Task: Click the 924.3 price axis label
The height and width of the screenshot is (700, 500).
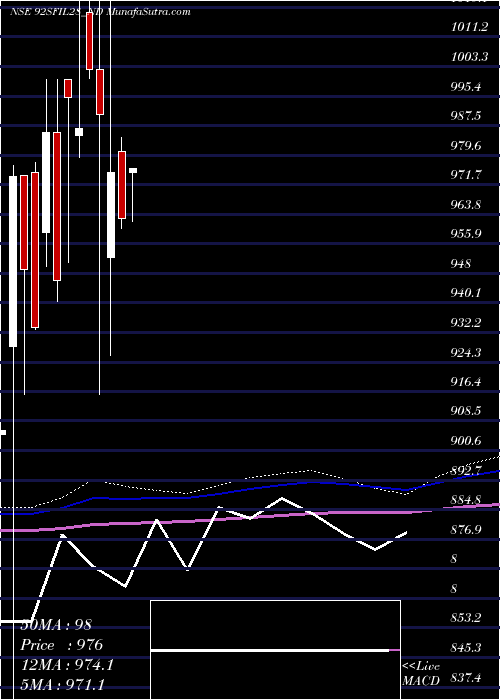Action: [x=467, y=353]
